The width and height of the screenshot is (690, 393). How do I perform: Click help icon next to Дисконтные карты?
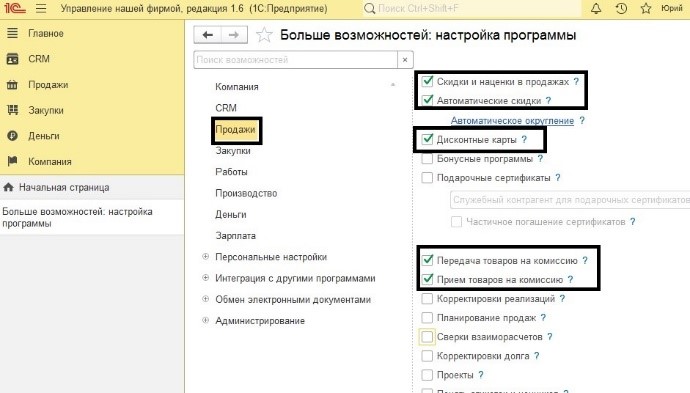[524, 140]
